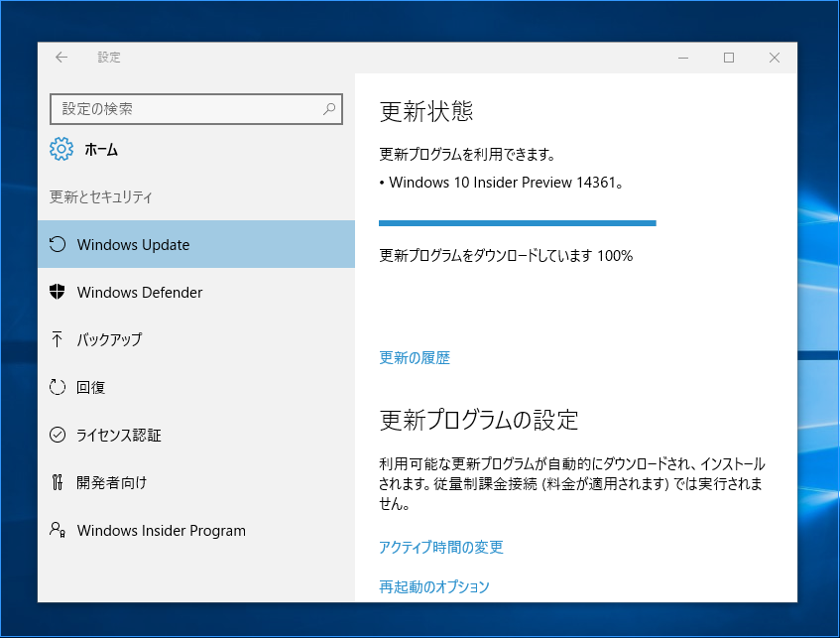Open the アクティブ時間の変更 link
Screen dimensions: 840x638
441,547
